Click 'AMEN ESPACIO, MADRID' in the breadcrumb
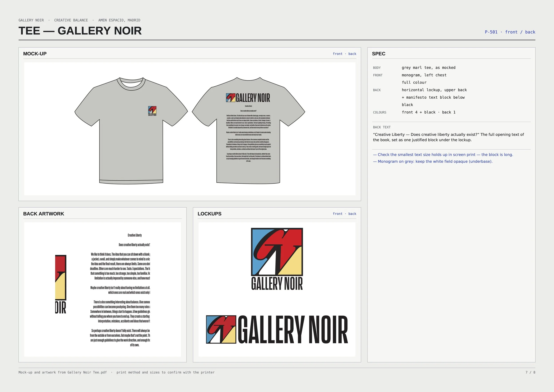Screen dimensions: 554x392 119,20
